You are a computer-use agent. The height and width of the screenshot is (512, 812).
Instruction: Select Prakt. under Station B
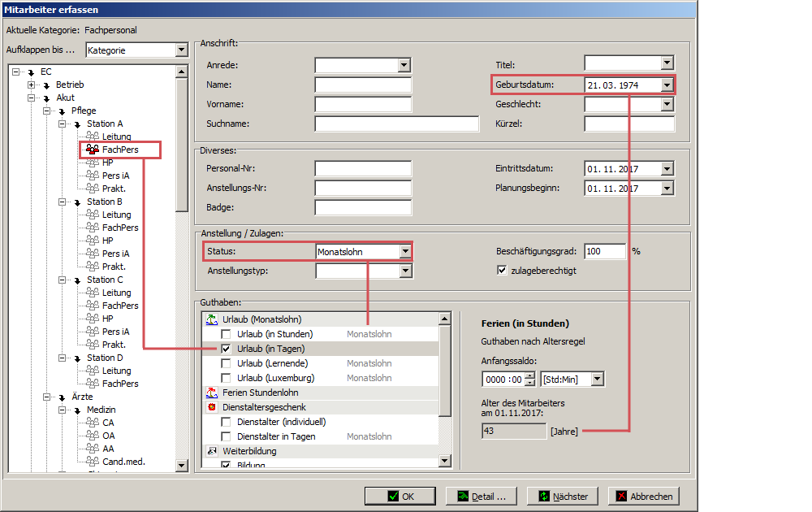(114, 267)
